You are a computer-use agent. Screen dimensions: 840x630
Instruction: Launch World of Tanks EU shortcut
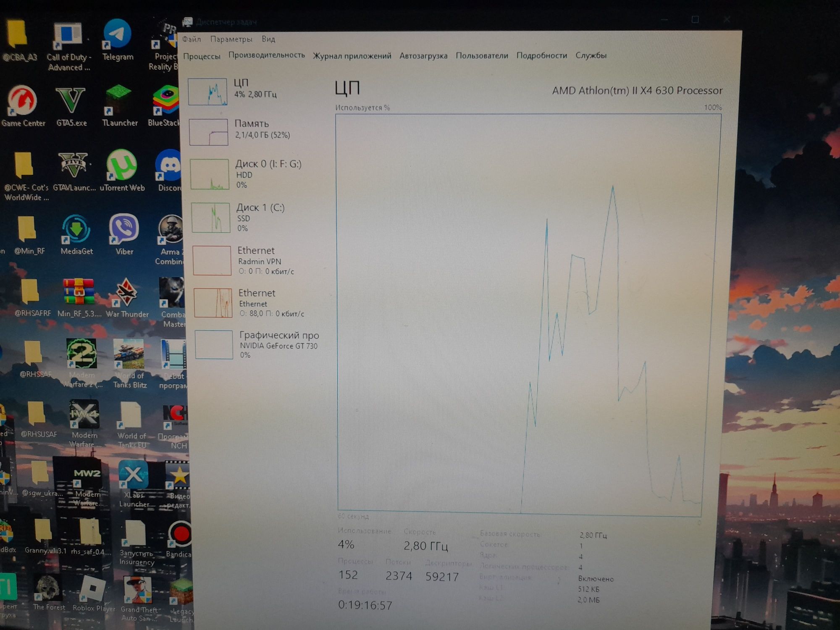(x=131, y=425)
